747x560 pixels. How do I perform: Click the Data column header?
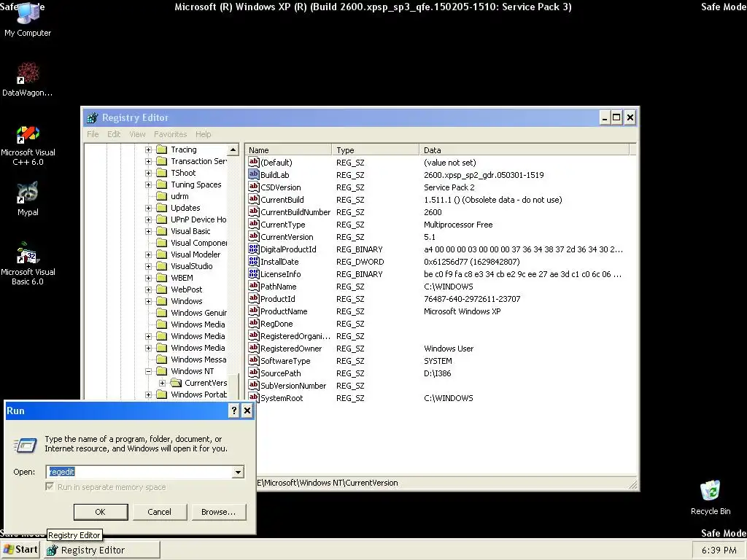point(524,150)
